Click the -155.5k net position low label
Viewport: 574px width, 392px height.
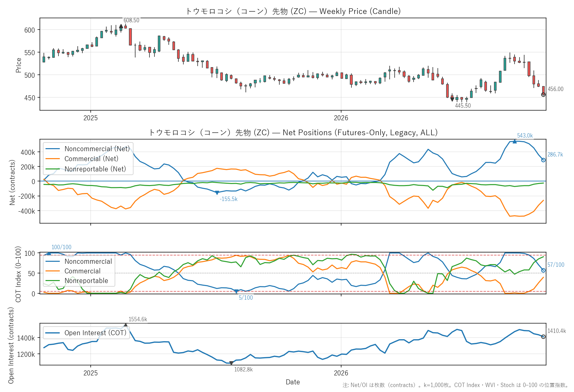point(229,199)
